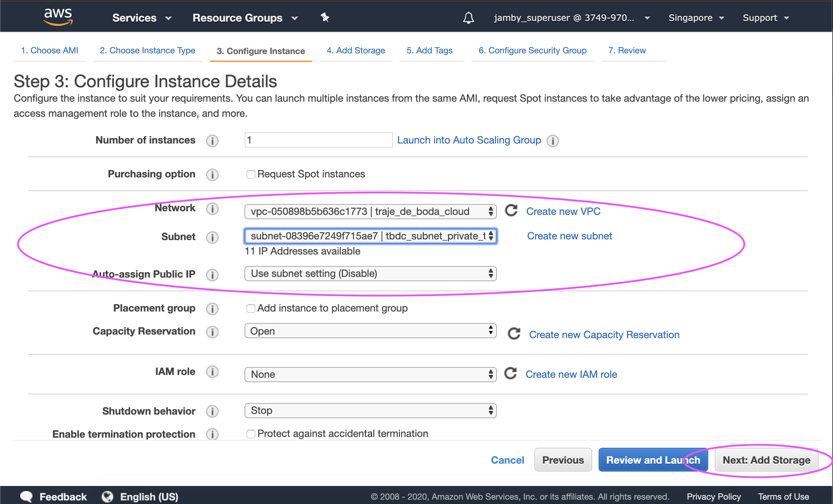Open the Auto-assign Public IP dropdown

pos(370,274)
